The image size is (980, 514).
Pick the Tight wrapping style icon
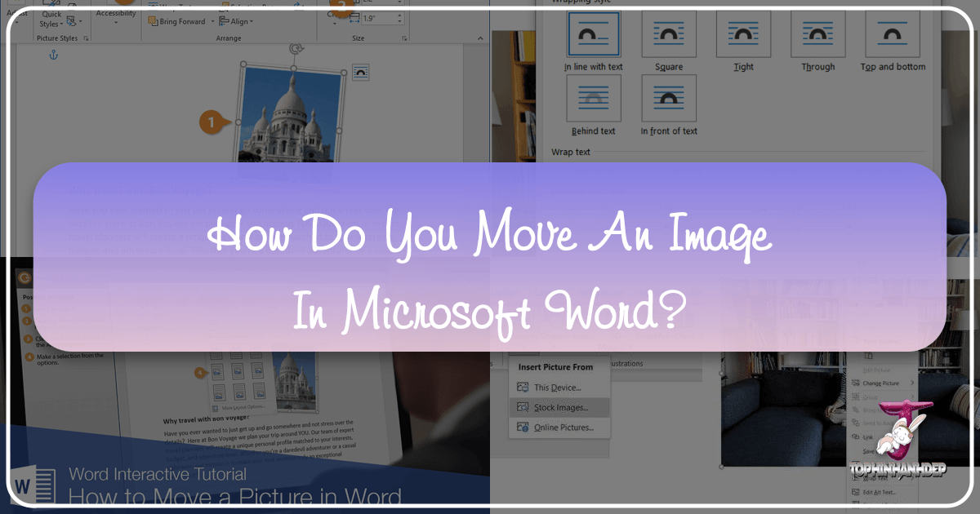point(743,35)
